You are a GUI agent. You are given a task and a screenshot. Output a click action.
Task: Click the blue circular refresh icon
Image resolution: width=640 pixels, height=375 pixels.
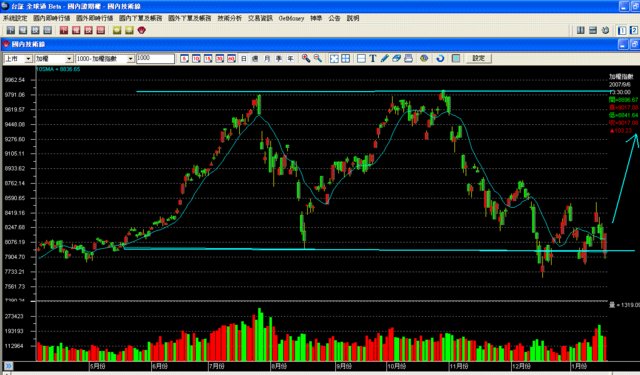[440, 58]
